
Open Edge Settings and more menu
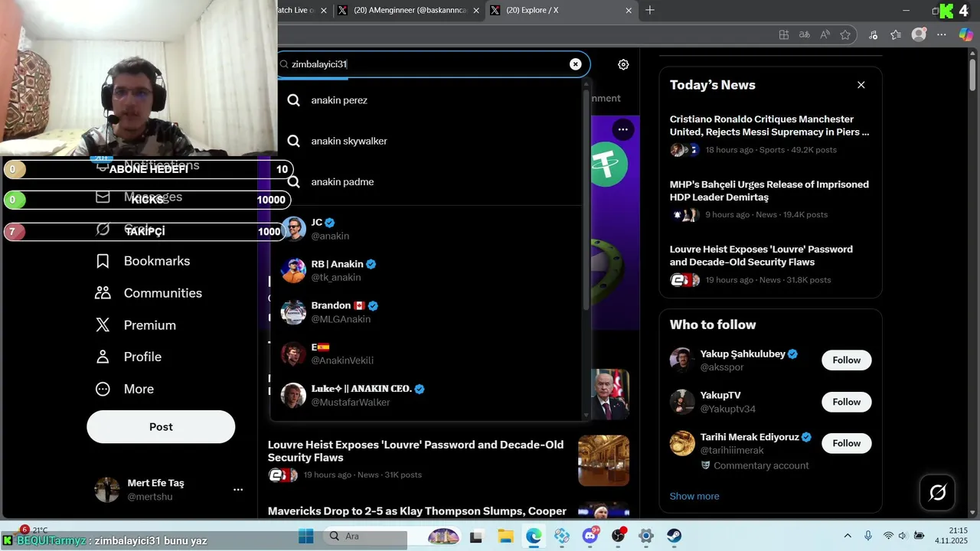click(942, 34)
